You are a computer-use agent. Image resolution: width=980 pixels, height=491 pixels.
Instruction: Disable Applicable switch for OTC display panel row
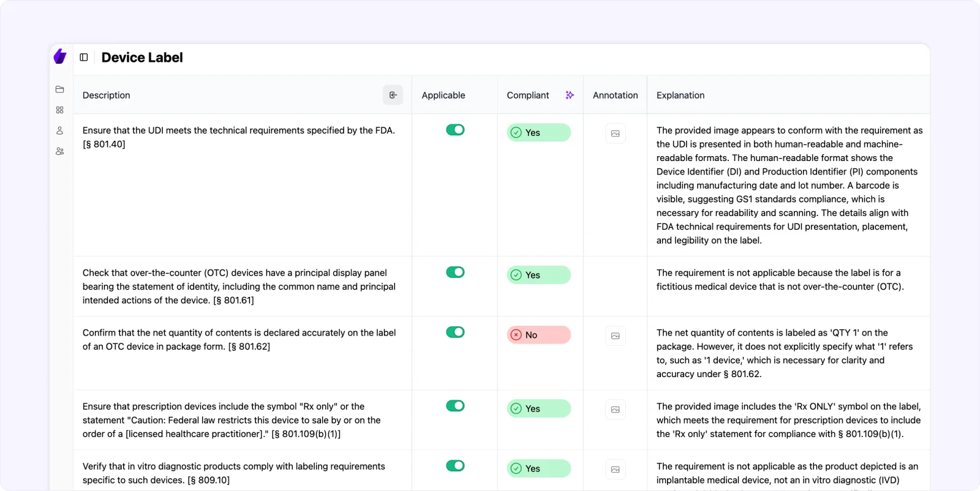455,272
